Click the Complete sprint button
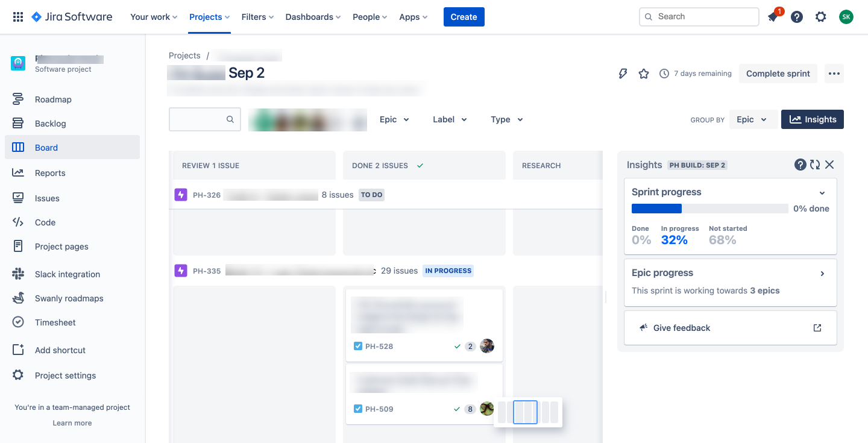This screenshot has height=443, width=868. pyautogui.click(x=778, y=74)
